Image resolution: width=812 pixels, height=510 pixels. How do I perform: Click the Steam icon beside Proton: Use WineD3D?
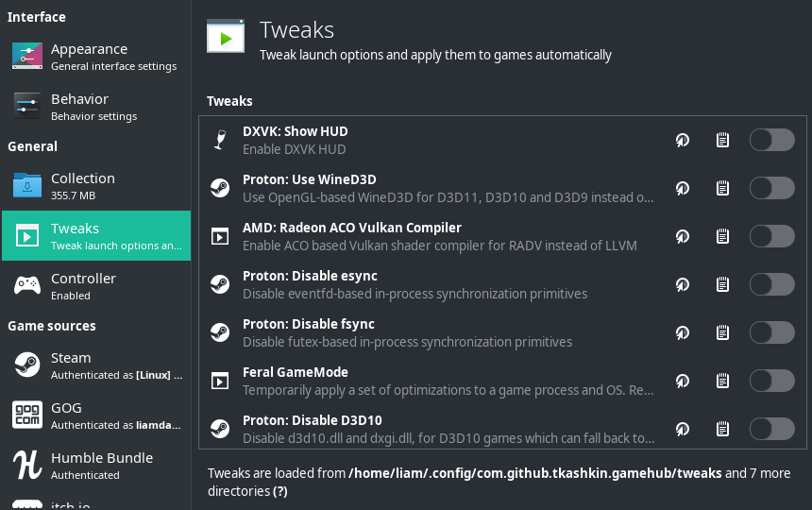click(220, 188)
